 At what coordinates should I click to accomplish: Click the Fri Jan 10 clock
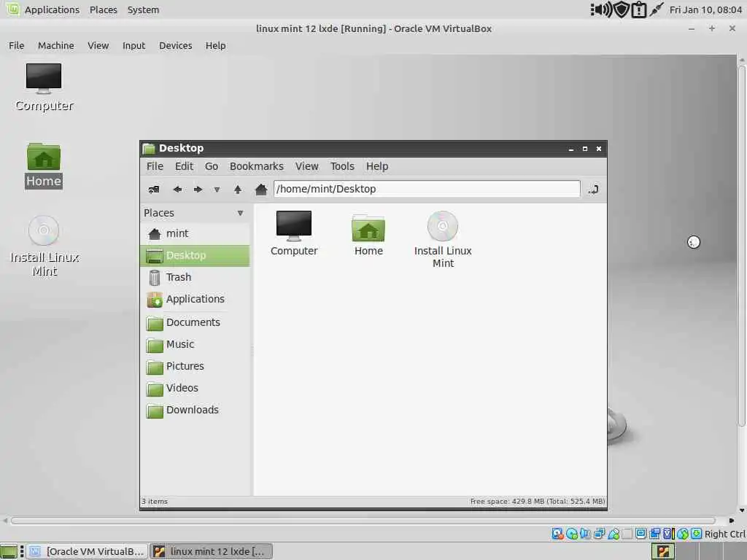(x=705, y=9)
